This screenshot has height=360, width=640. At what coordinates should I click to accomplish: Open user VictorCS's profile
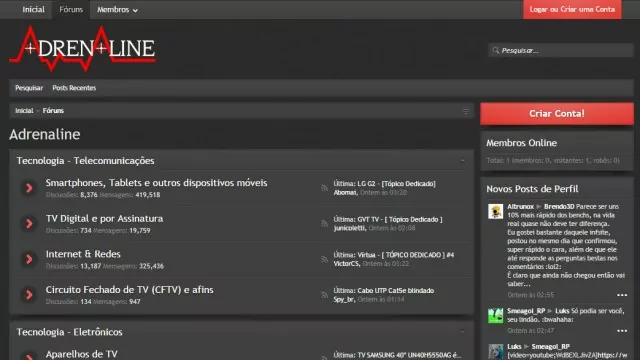tap(347, 263)
